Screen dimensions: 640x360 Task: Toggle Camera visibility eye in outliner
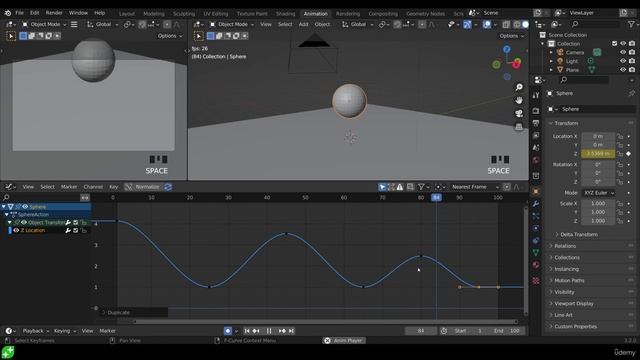click(x=623, y=52)
